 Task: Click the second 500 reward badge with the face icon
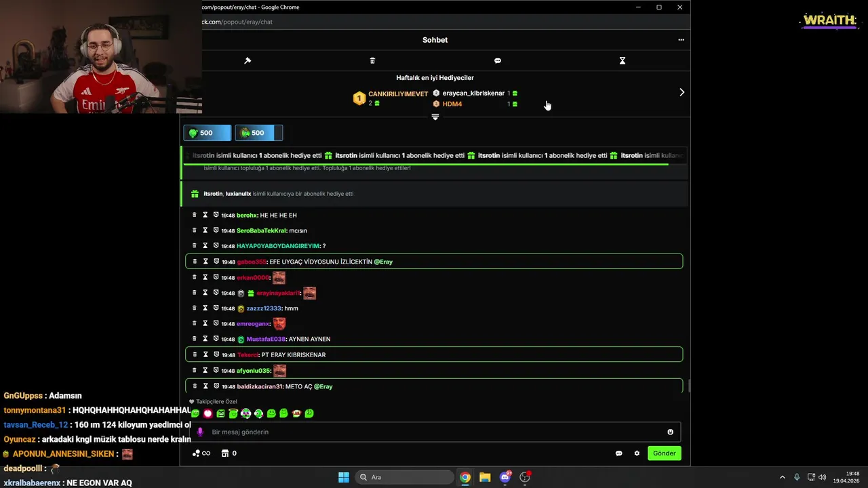tap(259, 133)
